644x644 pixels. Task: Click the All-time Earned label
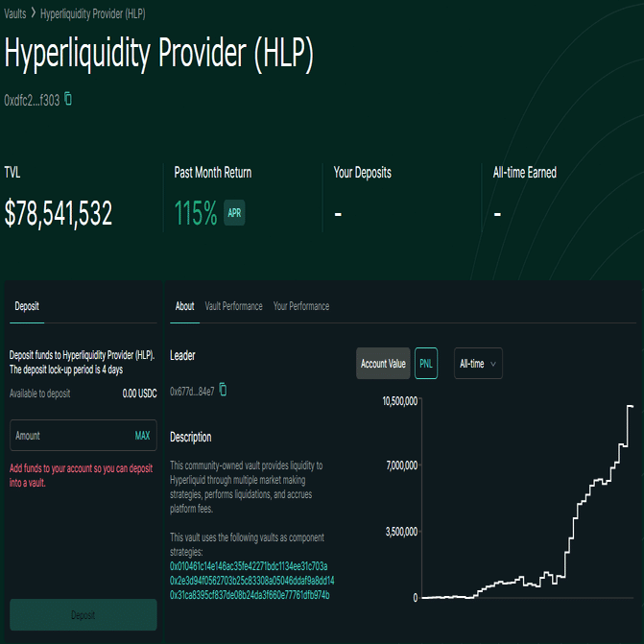pyautogui.click(x=524, y=173)
